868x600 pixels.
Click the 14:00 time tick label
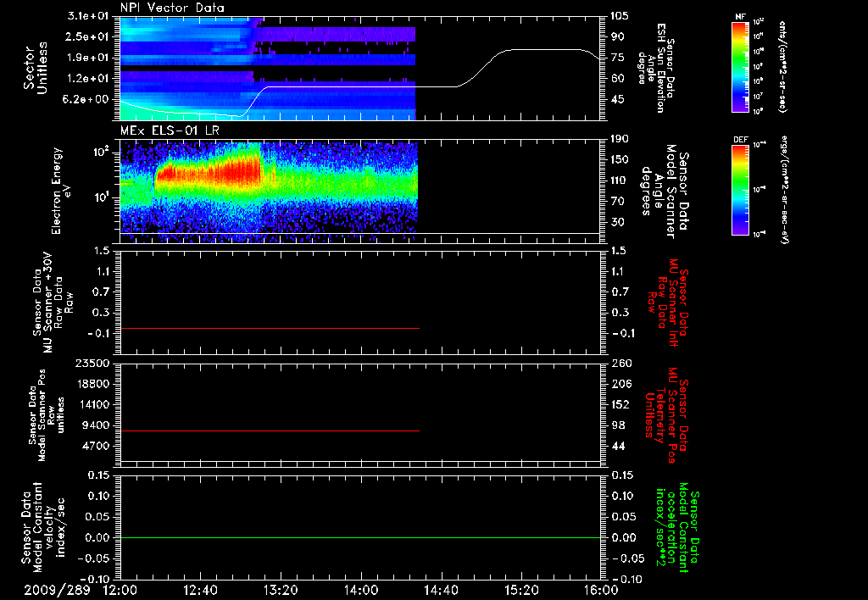[x=361, y=591]
